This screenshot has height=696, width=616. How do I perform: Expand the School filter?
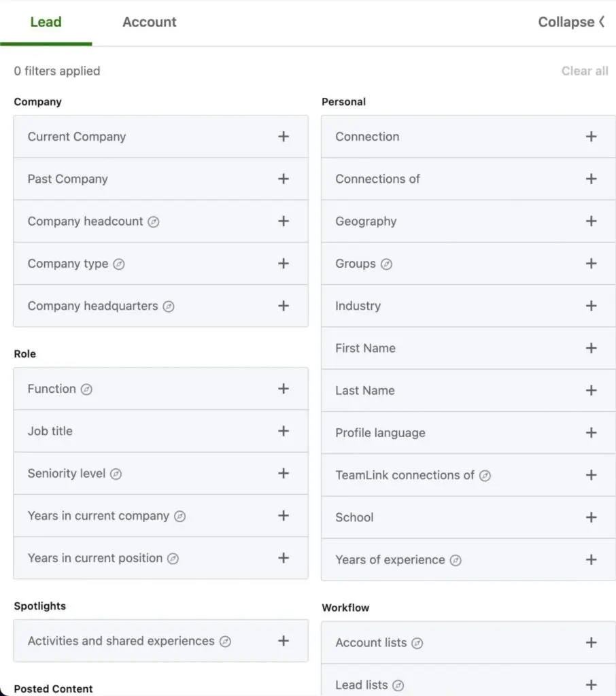591,517
